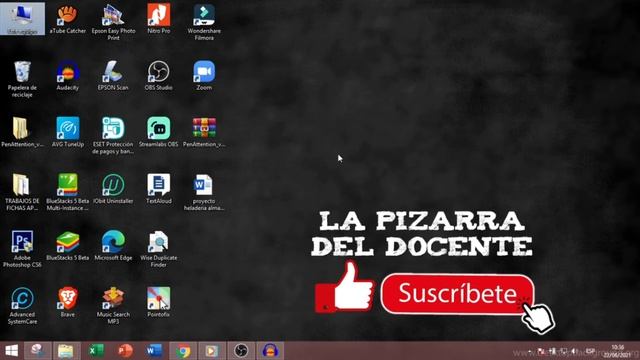Screen dimensions: 640x360
Task: Open the Windows Start button
Action: click(x=11, y=351)
